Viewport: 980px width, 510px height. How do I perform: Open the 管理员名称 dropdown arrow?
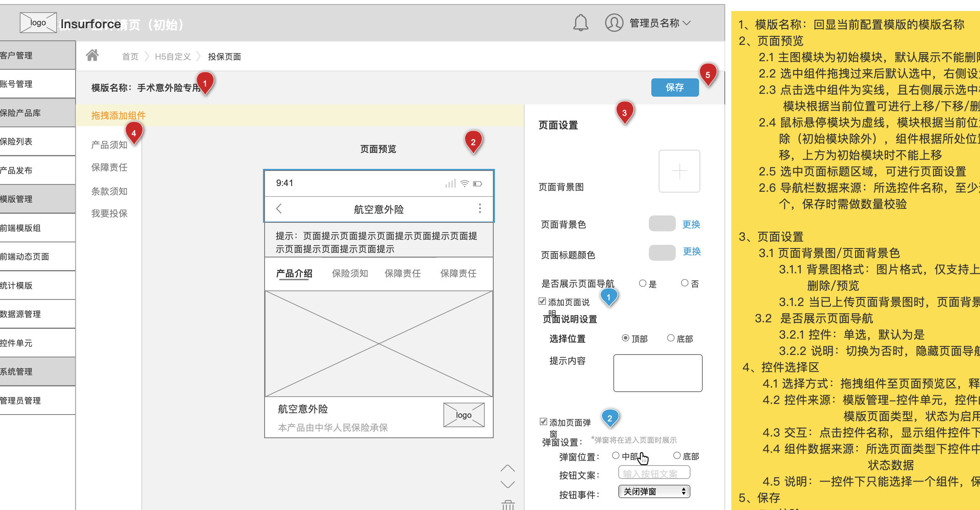point(687,23)
